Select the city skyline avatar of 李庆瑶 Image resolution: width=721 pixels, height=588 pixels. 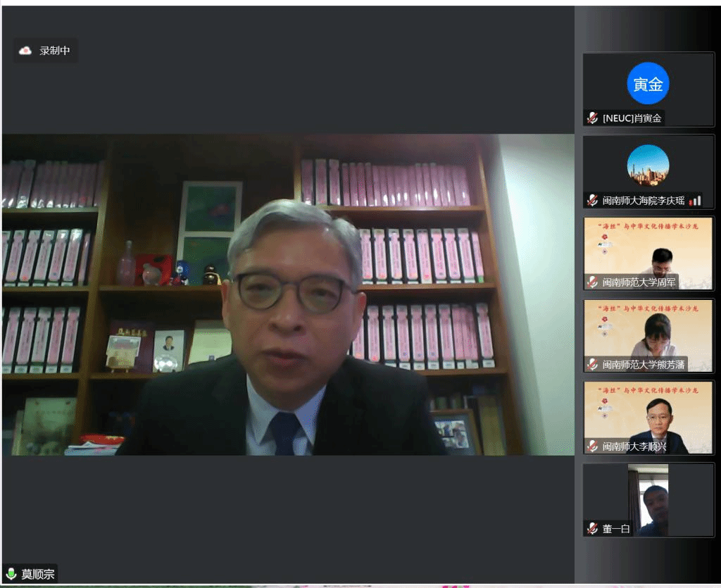[648, 165]
